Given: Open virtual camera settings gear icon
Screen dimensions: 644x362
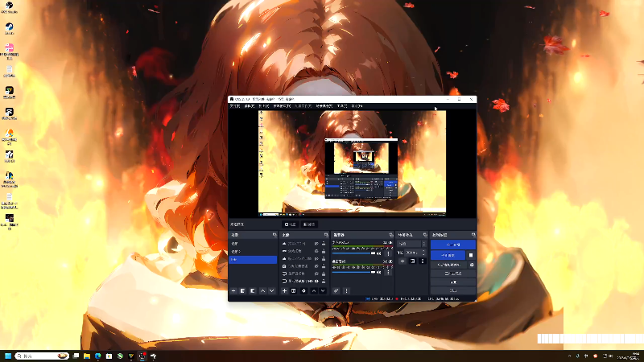Looking at the screenshot, I should (472, 265).
